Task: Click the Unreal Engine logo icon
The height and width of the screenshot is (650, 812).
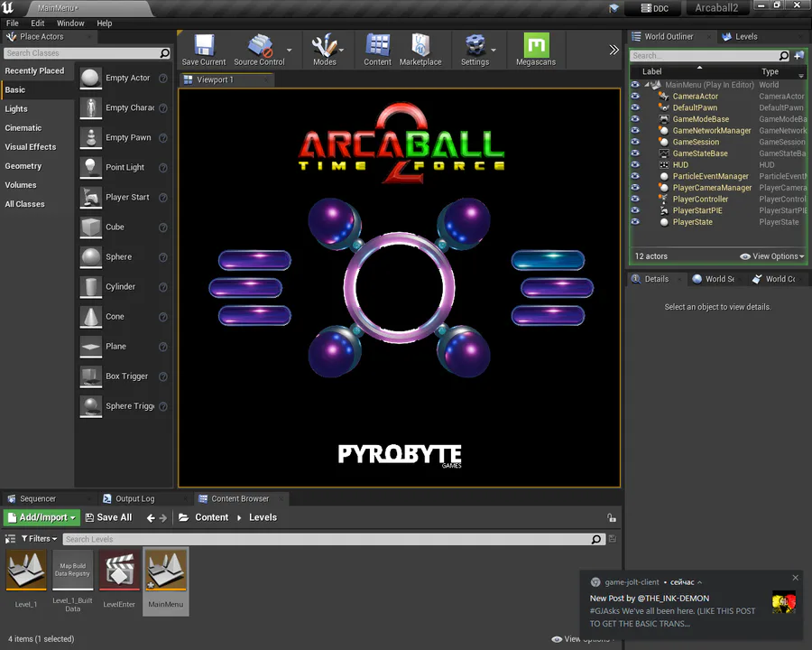Action: (x=8, y=7)
